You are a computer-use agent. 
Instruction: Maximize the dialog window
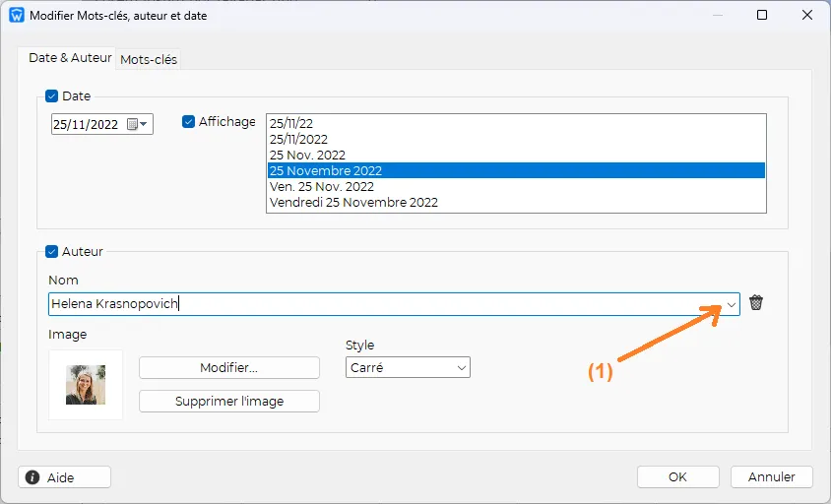pyautogui.click(x=761, y=15)
